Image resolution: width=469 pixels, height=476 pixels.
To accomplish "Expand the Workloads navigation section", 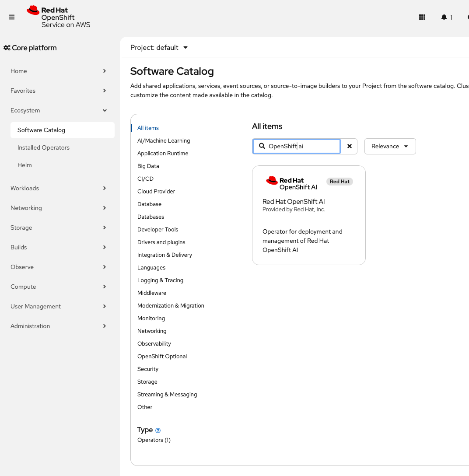I will pyautogui.click(x=58, y=188).
